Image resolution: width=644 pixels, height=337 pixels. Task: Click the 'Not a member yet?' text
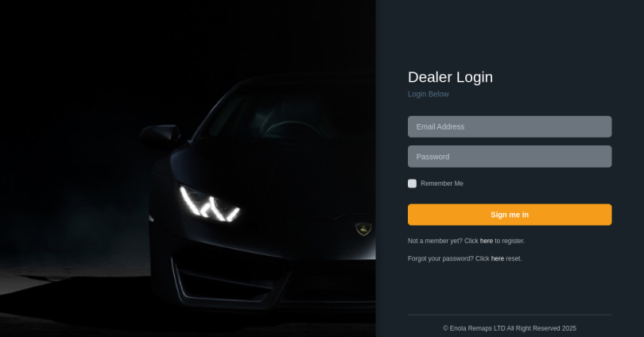coord(435,241)
